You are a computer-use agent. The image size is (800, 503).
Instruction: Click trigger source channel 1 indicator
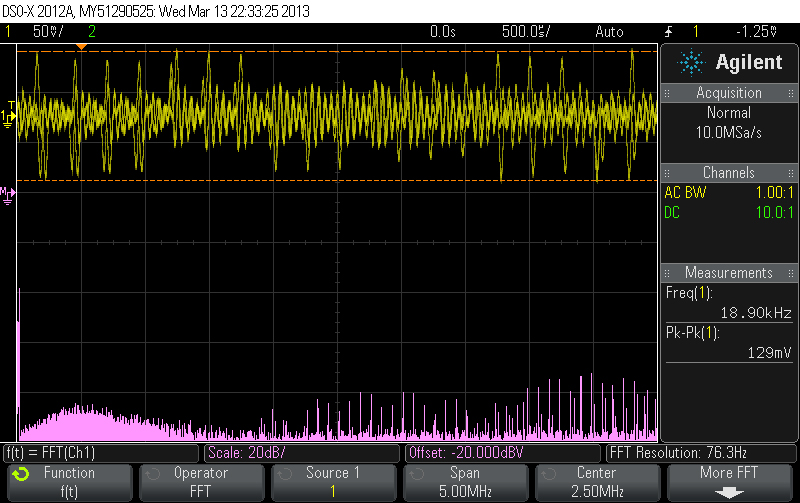(x=695, y=32)
